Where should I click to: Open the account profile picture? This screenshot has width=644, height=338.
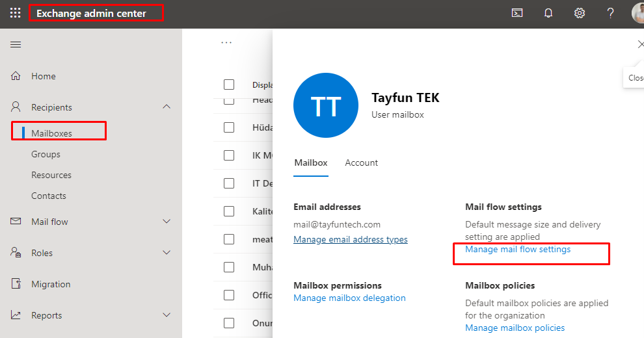coord(638,13)
